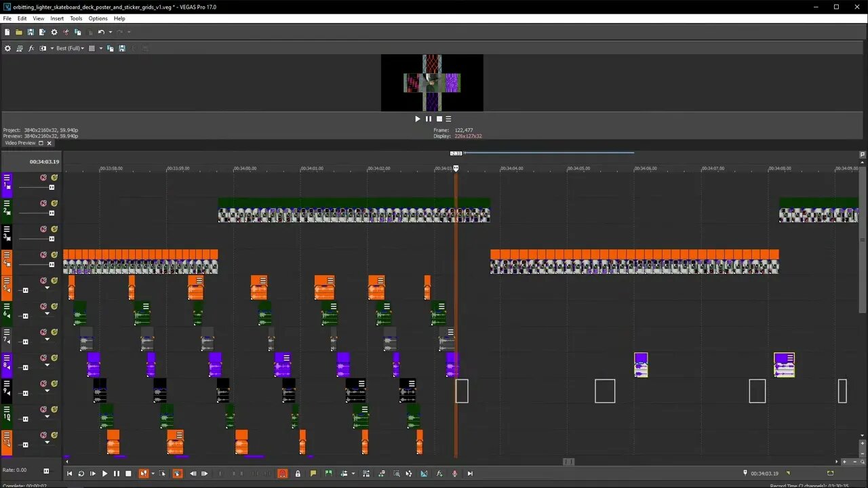Adjust the track 3 level slider
Viewport: 868px width, 488px height.
(52, 239)
